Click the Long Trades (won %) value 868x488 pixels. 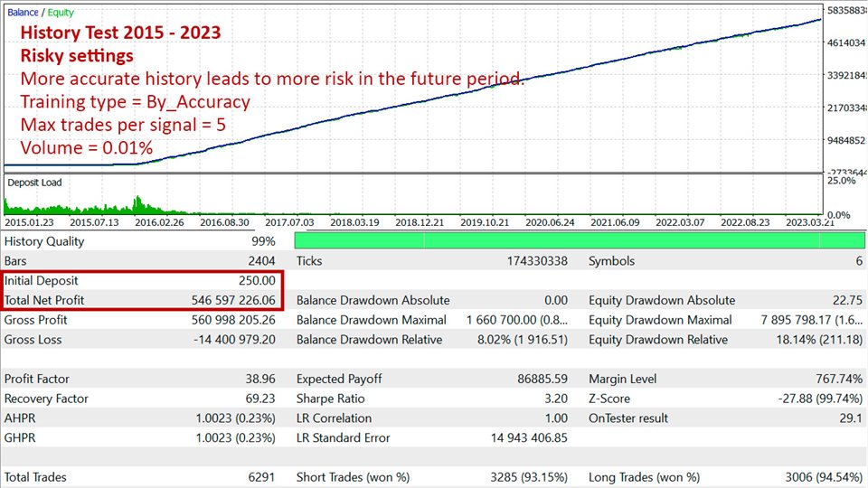[x=817, y=477]
